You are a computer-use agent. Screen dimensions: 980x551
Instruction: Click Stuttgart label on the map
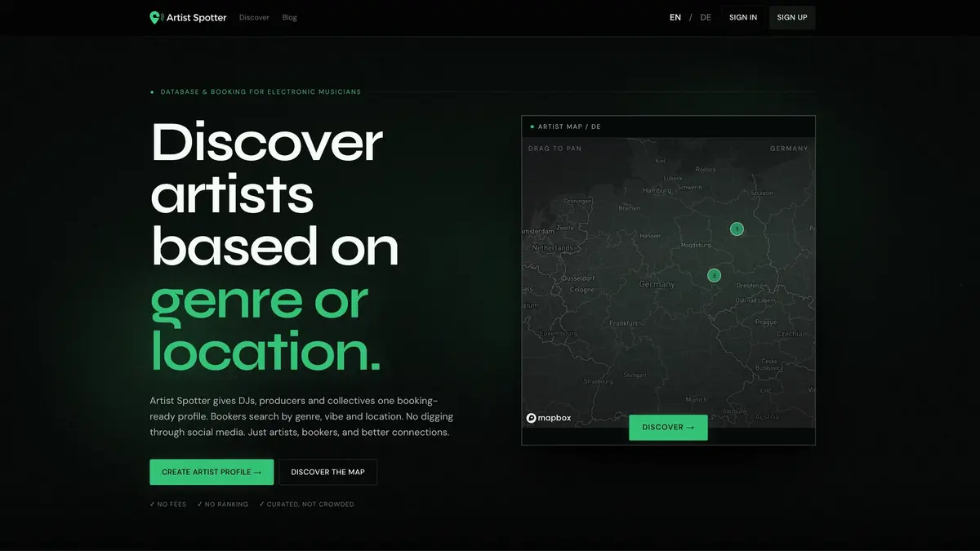pyautogui.click(x=635, y=375)
